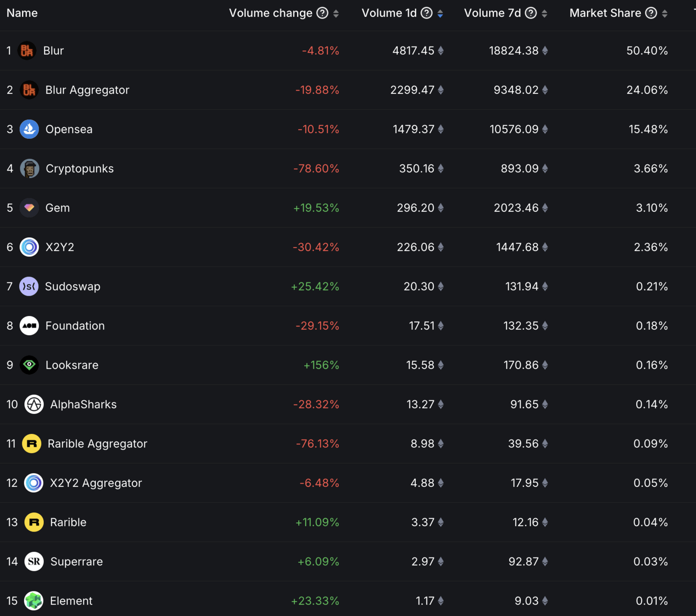Select the +156% volume change value
This screenshot has height=616, width=696.
(321, 365)
